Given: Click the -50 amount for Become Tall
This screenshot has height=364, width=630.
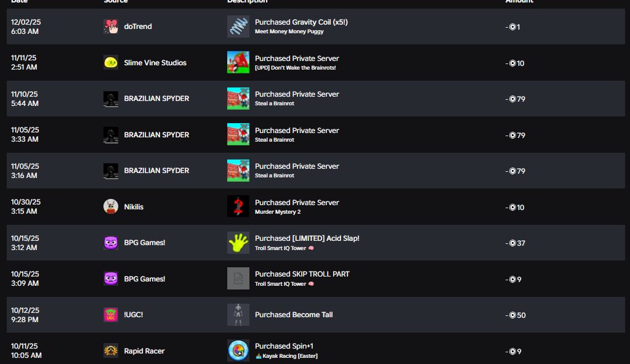Looking at the screenshot, I should point(515,315).
